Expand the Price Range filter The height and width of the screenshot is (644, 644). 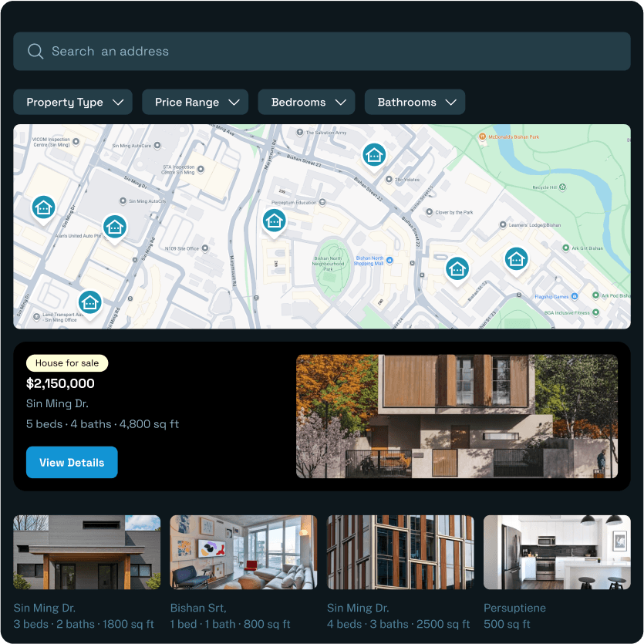(195, 102)
